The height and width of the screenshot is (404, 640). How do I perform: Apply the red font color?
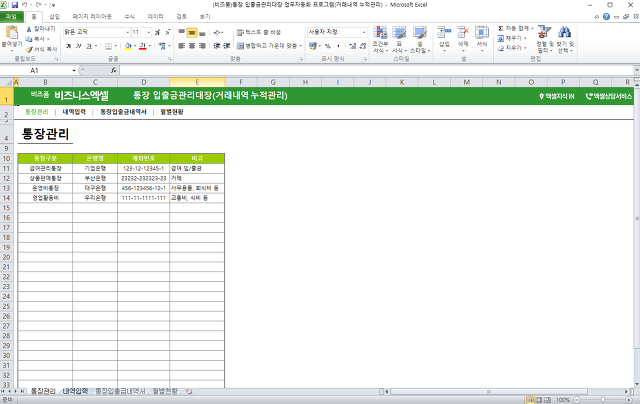click(142, 46)
